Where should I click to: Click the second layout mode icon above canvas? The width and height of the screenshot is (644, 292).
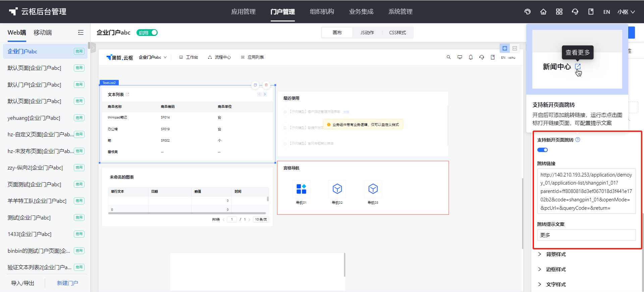515,48
